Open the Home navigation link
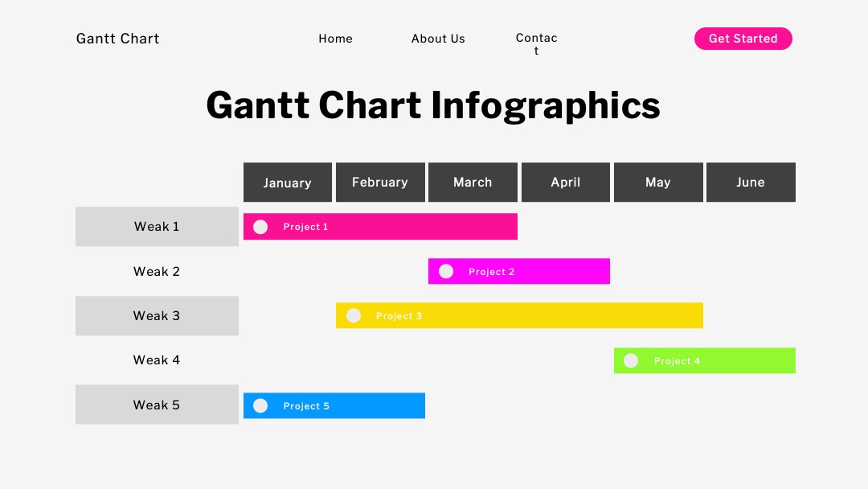Screen dimensions: 868x489 click(x=335, y=39)
